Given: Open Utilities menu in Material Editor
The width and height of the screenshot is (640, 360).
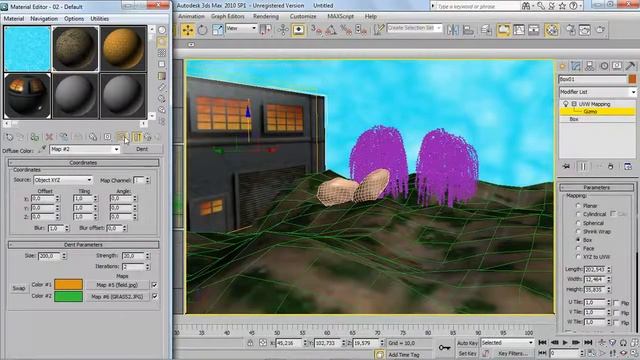Looking at the screenshot, I should 100,19.
